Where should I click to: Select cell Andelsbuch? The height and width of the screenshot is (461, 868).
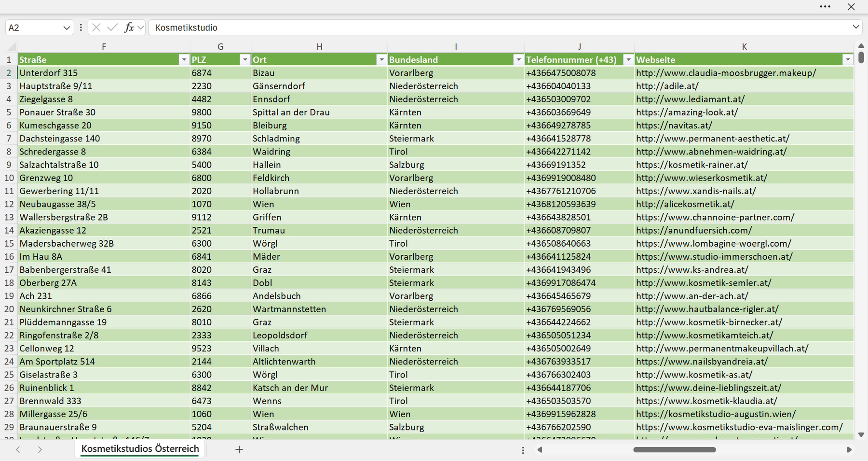(319, 296)
